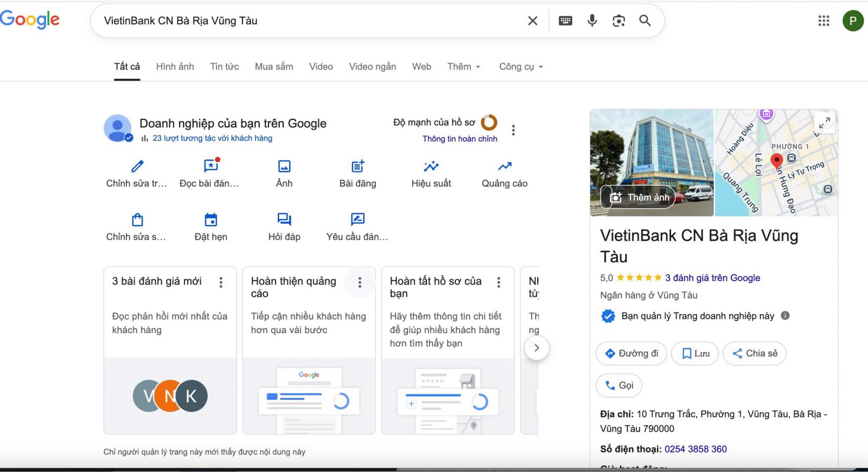Search by image using Lens camera icon
Screen dimensions: 868x472
[x=618, y=21]
